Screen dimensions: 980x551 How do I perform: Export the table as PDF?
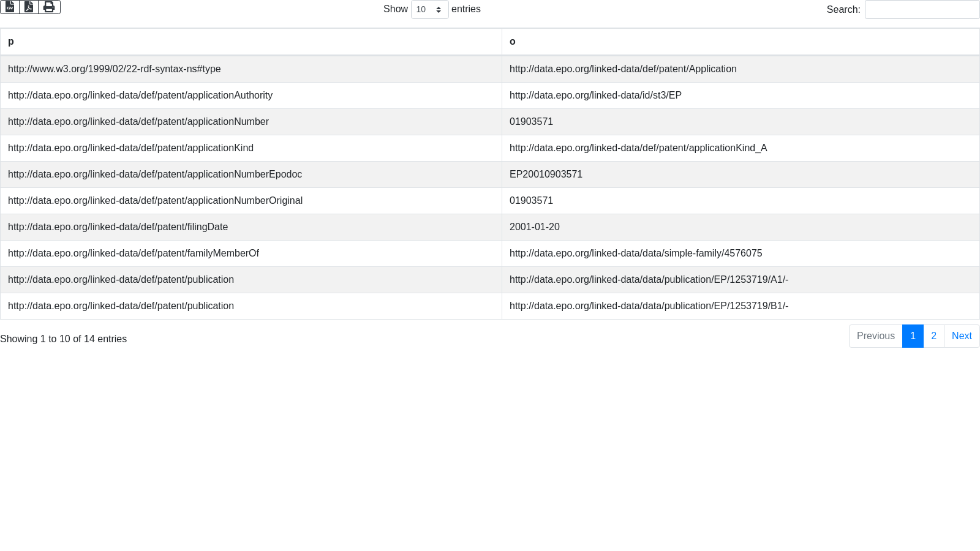click(x=29, y=7)
